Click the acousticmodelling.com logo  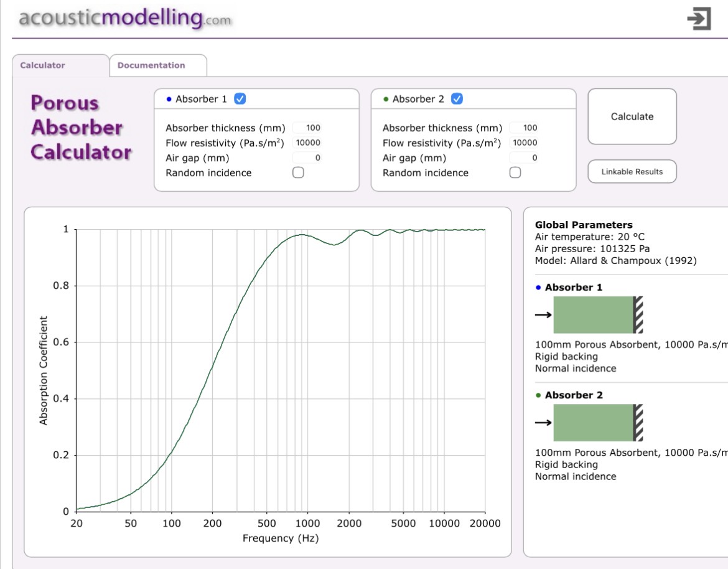[125, 18]
